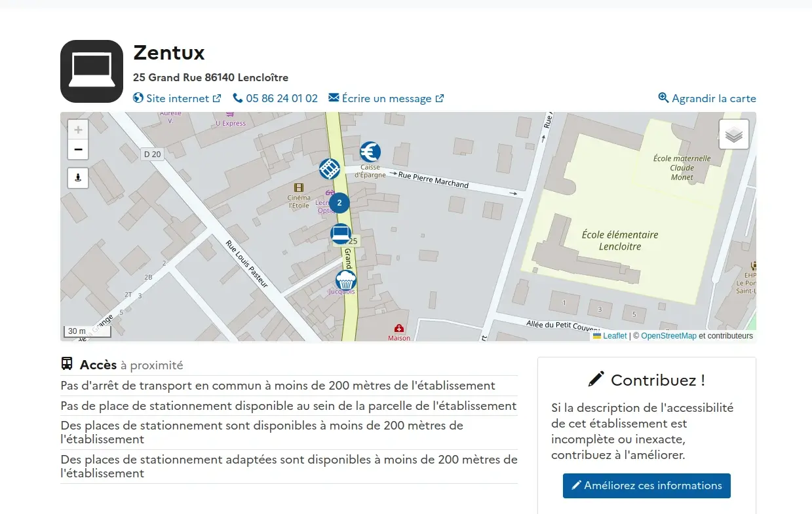Click the geolocation button on map
This screenshot has width=812, height=514.
click(x=78, y=177)
